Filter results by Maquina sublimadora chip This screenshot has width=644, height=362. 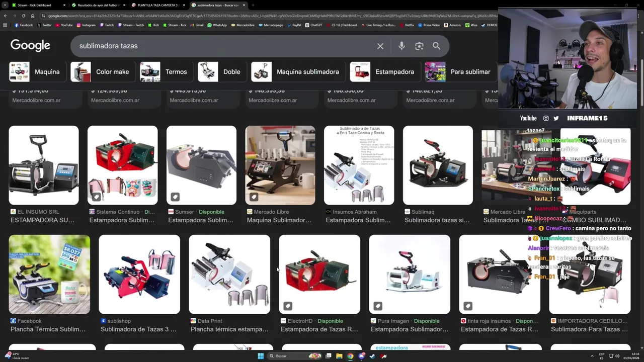(x=298, y=72)
